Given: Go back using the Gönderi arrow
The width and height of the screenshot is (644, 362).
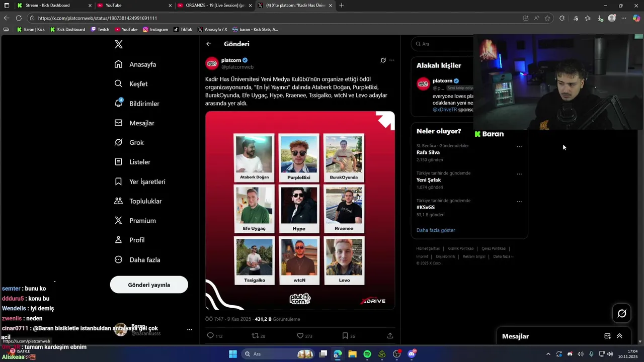Looking at the screenshot, I should (209, 44).
